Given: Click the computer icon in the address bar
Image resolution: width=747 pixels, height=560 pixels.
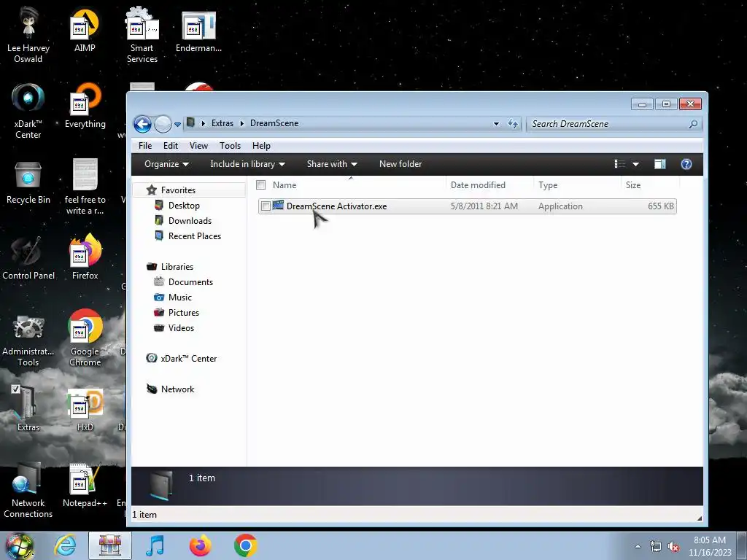Looking at the screenshot, I should coord(190,122).
